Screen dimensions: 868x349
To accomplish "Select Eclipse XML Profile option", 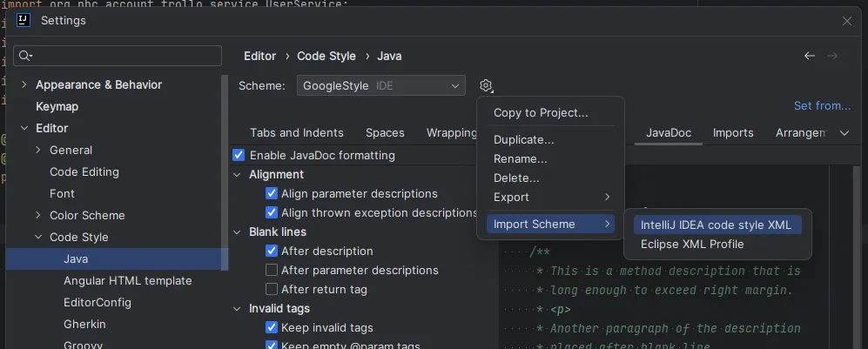I will tap(692, 245).
